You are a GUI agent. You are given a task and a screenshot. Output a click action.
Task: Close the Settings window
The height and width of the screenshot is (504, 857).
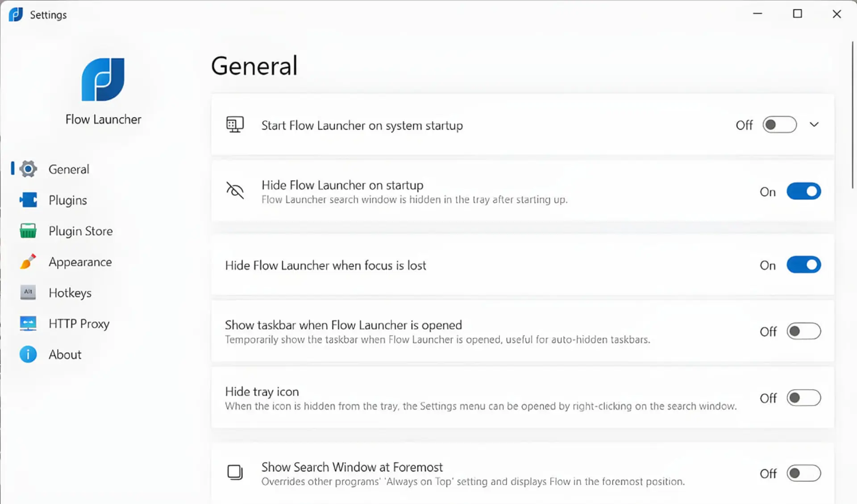pos(836,14)
